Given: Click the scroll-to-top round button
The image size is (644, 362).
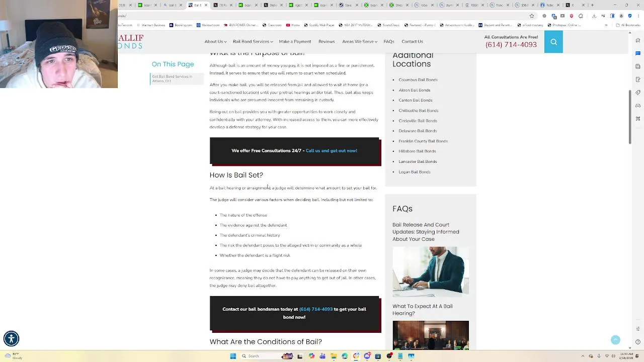Looking at the screenshot, I should 615,340.
